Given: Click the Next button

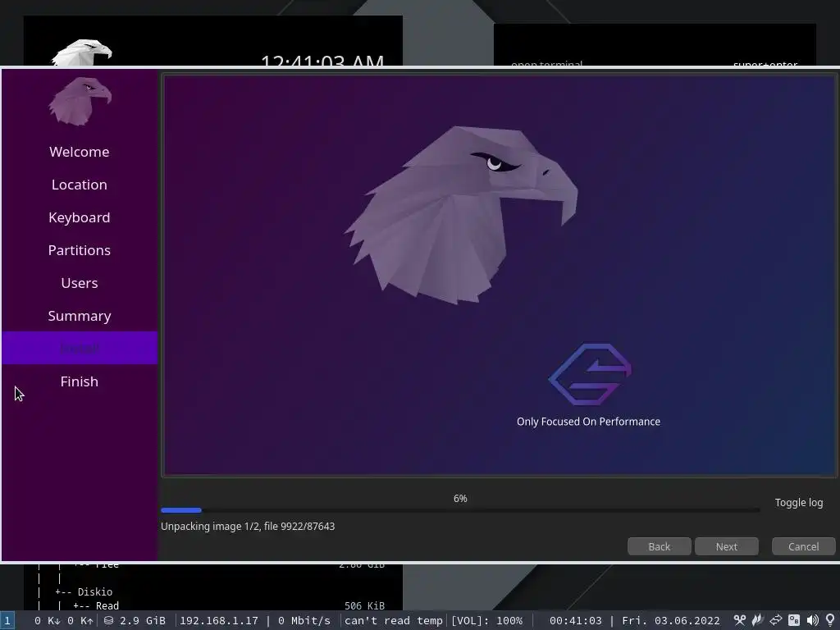Looking at the screenshot, I should pos(727,546).
